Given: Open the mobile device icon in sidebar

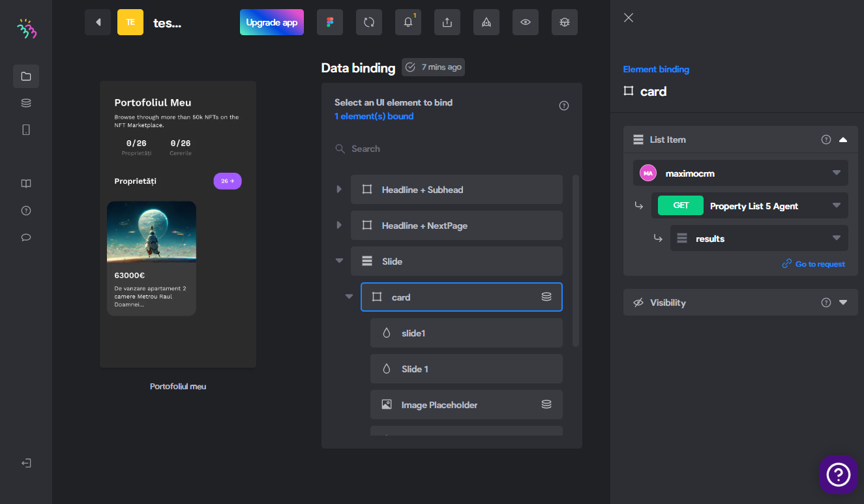Looking at the screenshot, I should click(x=26, y=130).
